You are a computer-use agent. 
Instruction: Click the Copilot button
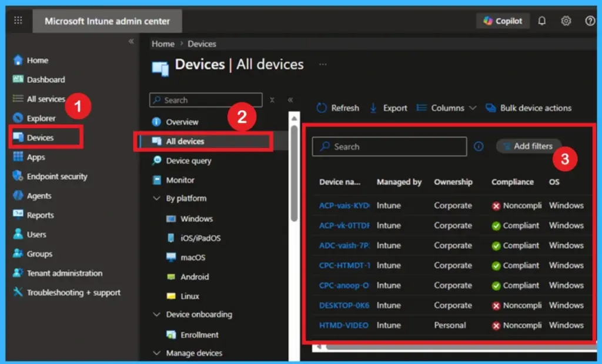(x=502, y=21)
